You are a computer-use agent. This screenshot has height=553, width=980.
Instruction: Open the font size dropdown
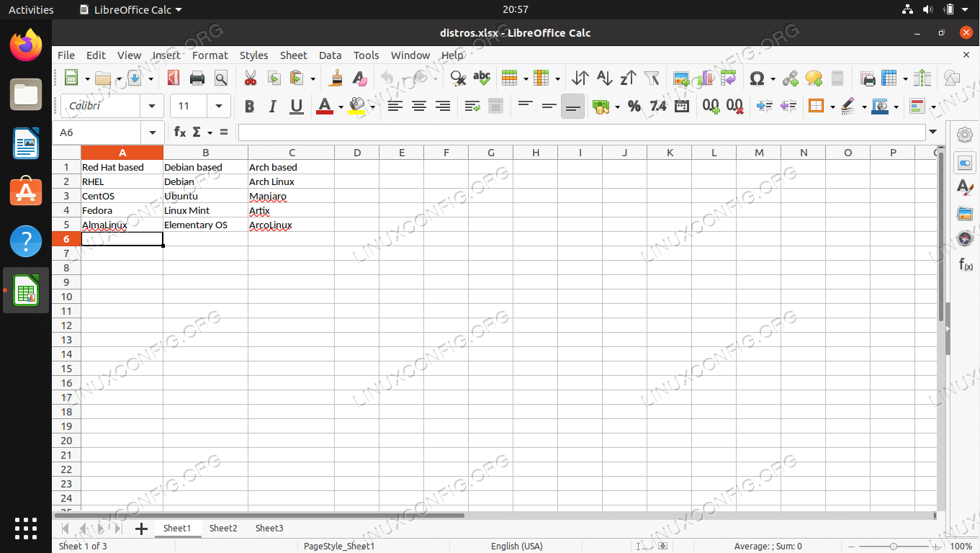(x=219, y=107)
